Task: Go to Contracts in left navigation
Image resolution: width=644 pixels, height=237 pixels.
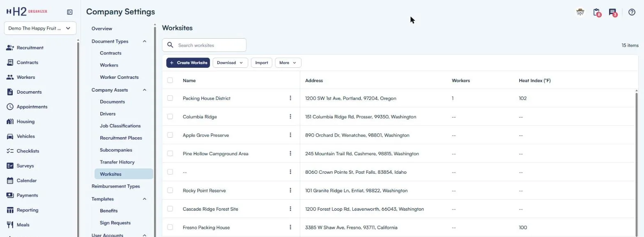Action: 27,62
